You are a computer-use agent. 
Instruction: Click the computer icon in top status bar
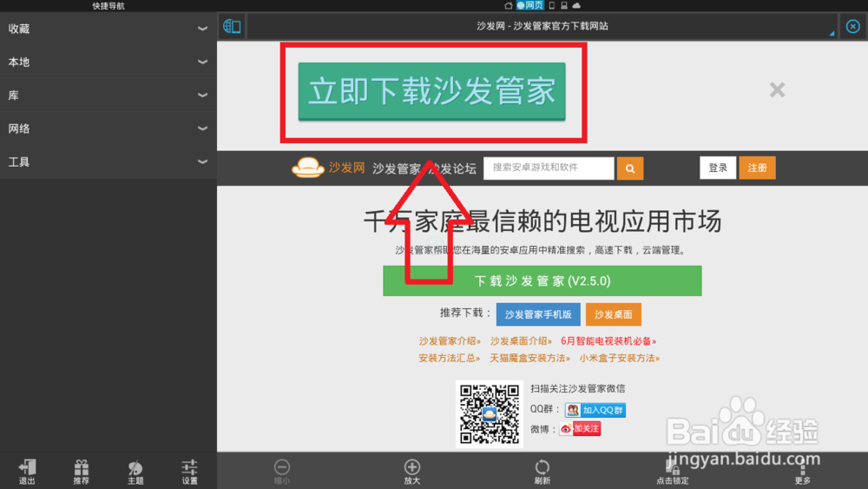[x=563, y=5]
